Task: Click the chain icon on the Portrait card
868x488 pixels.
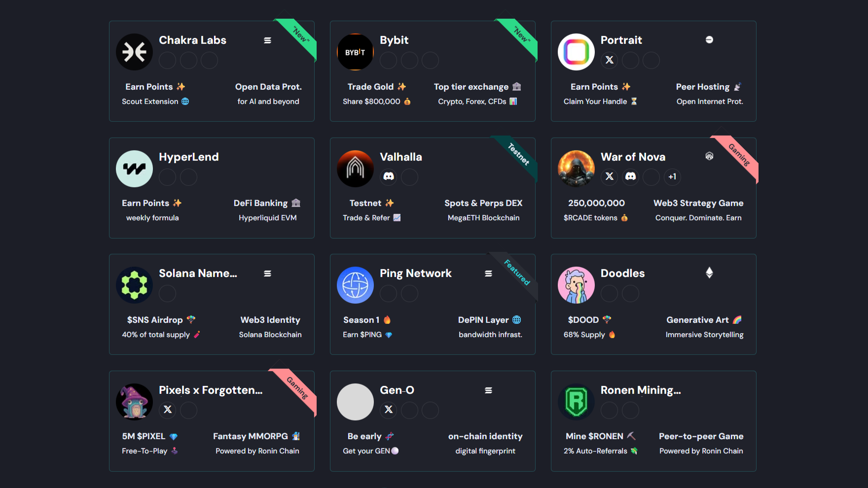Action: pos(709,40)
